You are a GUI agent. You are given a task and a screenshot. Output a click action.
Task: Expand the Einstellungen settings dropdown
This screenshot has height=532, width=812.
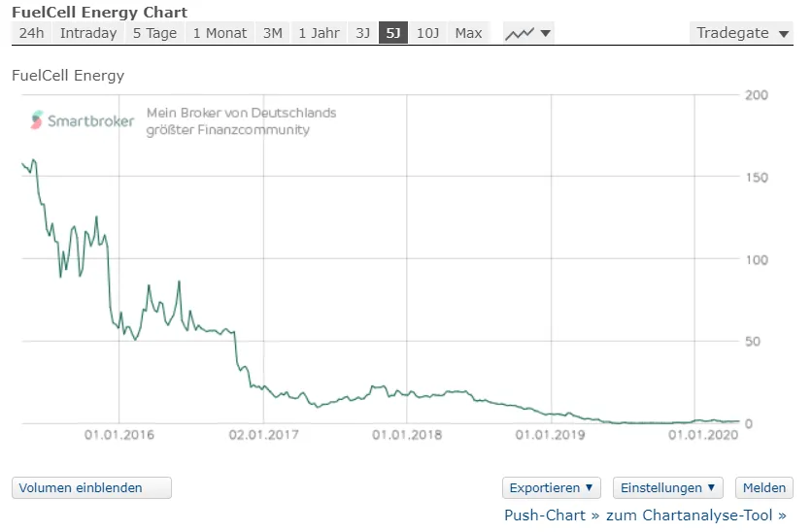pyautogui.click(x=668, y=488)
